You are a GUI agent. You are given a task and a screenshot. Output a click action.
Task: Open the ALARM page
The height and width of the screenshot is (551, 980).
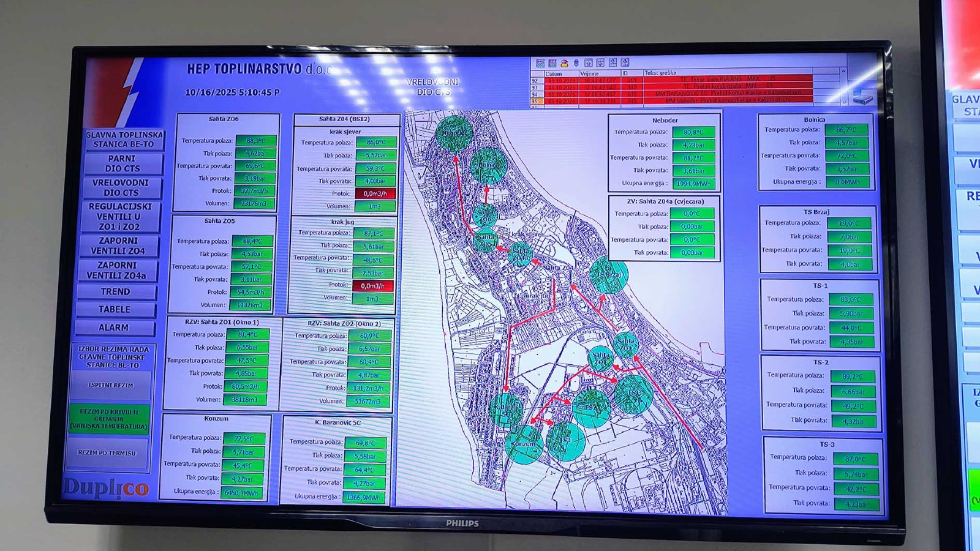point(114,328)
